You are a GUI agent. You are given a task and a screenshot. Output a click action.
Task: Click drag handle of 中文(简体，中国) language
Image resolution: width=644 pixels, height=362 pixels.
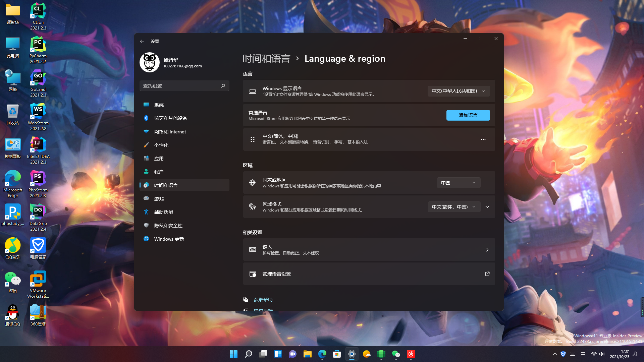pyautogui.click(x=253, y=139)
